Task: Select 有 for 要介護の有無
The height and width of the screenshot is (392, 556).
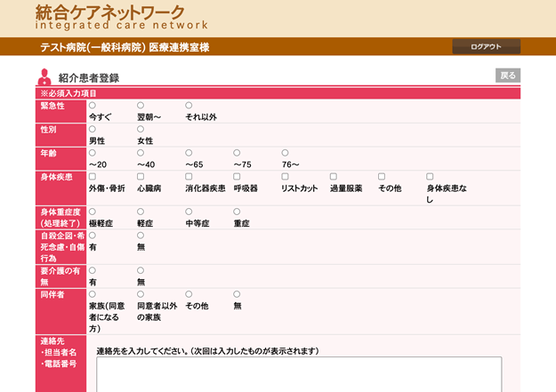Action: click(x=93, y=270)
